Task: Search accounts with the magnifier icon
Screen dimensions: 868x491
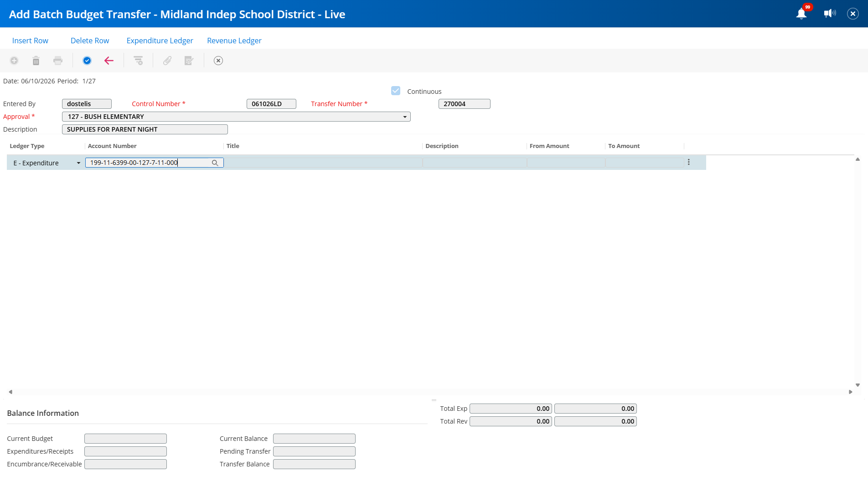Action: 215,163
